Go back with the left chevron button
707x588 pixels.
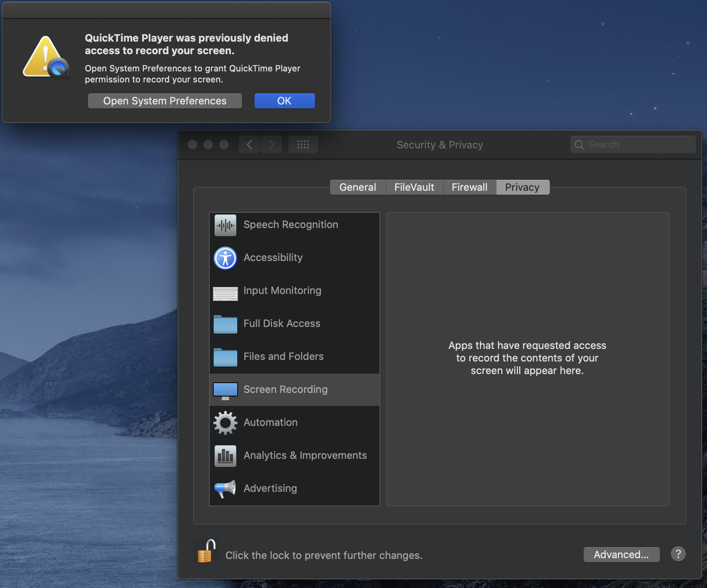click(x=249, y=144)
